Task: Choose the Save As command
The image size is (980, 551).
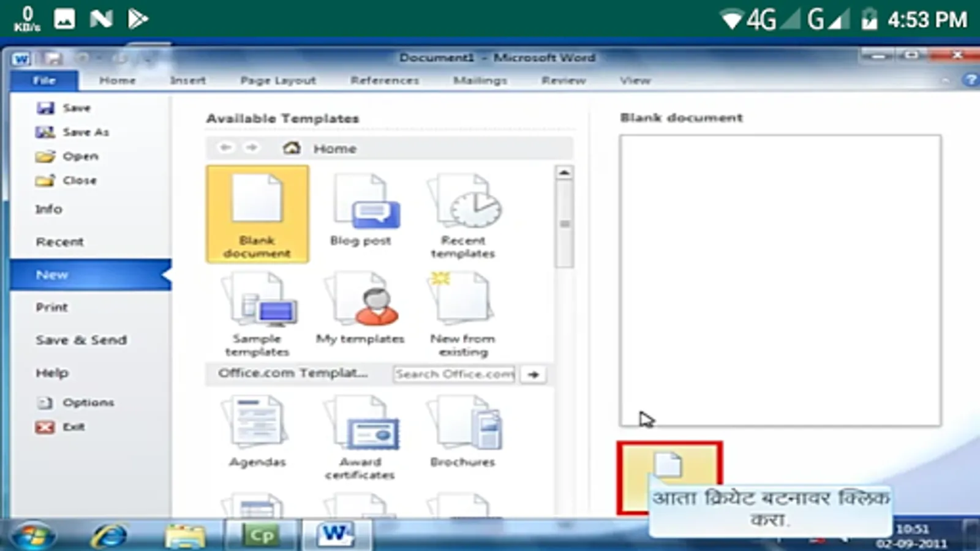Action: 72,132
